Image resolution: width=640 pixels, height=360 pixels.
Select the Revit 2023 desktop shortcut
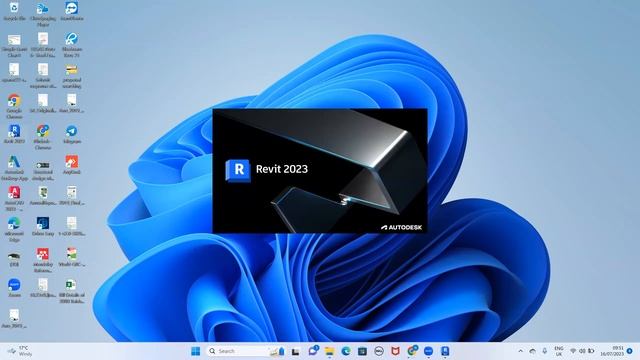tap(14, 134)
